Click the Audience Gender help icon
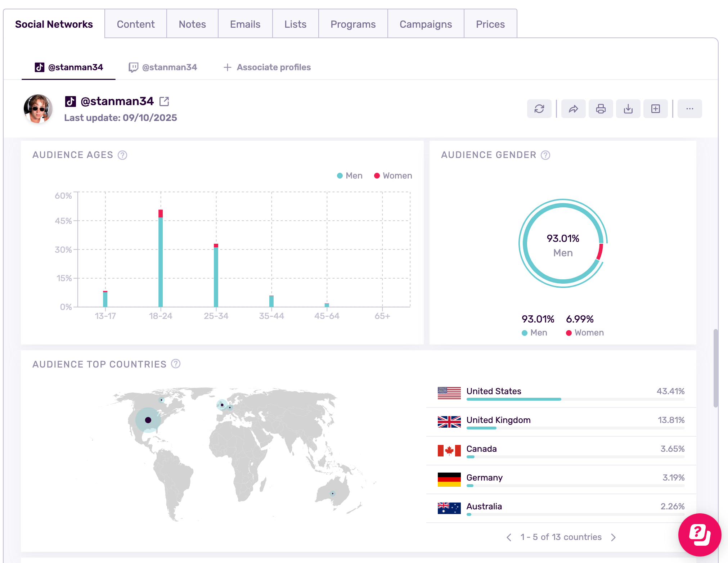Image resolution: width=728 pixels, height=563 pixels. tap(545, 155)
